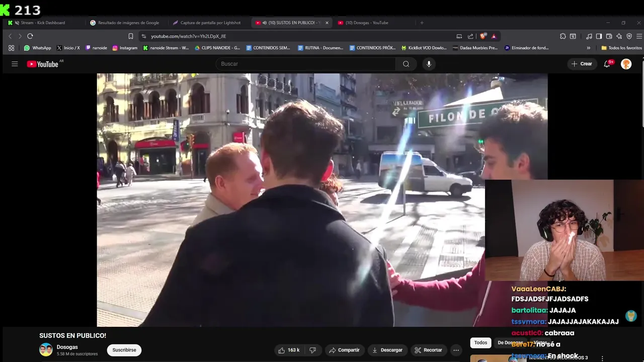Image resolution: width=644 pixels, height=362 pixels.
Task: Expand hidden bookmarks with double chevron
Action: pyautogui.click(x=589, y=48)
